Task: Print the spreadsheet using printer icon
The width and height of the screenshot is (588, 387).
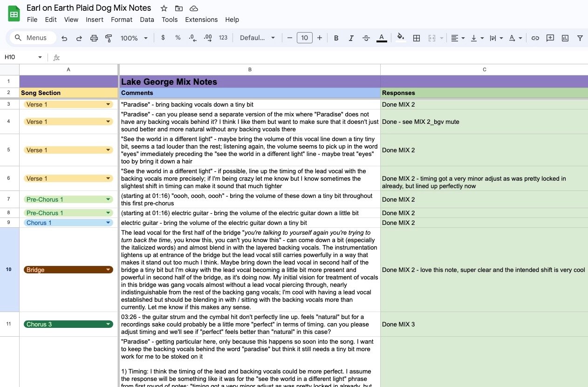Action: pos(94,38)
